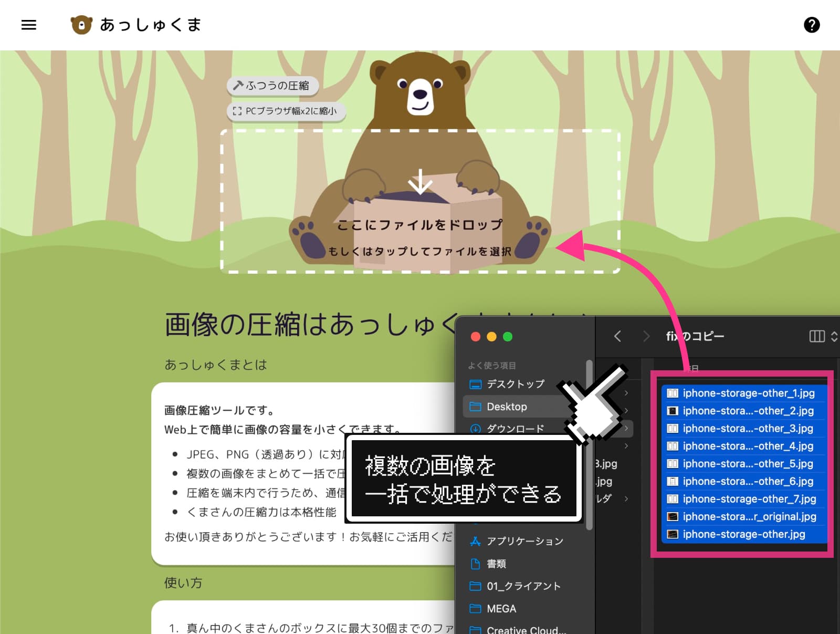This screenshot has width=840, height=634.
Task: Click thumbnail icon of iphone-storage-other_1.jpg
Action: tap(673, 393)
